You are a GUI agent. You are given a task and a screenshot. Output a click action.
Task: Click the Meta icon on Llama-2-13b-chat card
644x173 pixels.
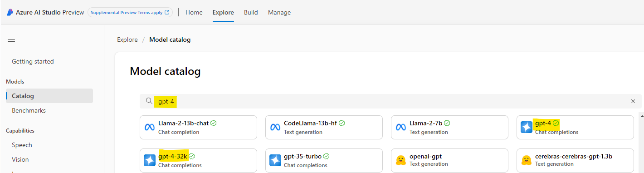(x=150, y=127)
